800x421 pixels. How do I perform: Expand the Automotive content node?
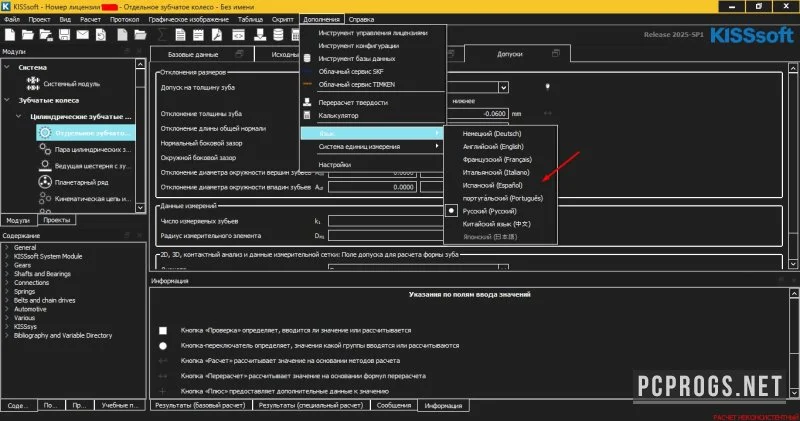pyautogui.click(x=7, y=309)
